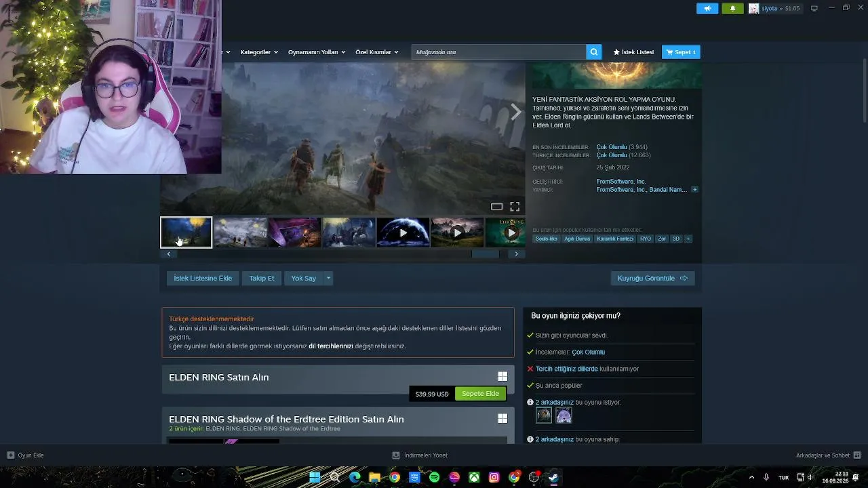
Task: Click the second friend avatar wanting the game
Action: (564, 415)
